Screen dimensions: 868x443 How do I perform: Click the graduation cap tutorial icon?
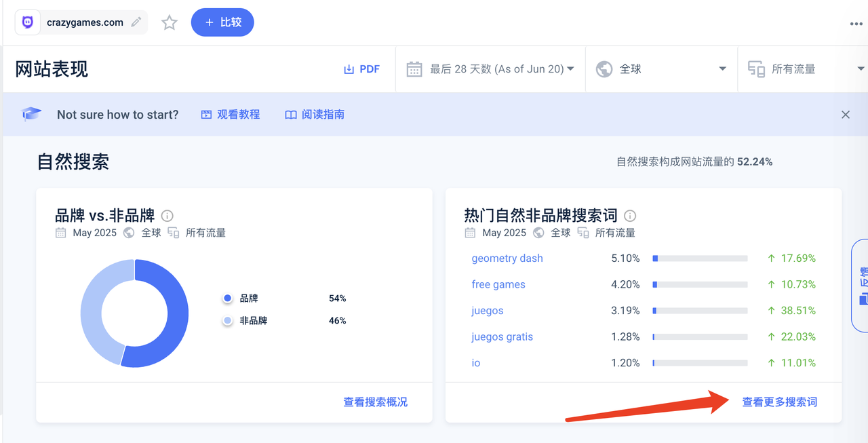[x=31, y=115]
